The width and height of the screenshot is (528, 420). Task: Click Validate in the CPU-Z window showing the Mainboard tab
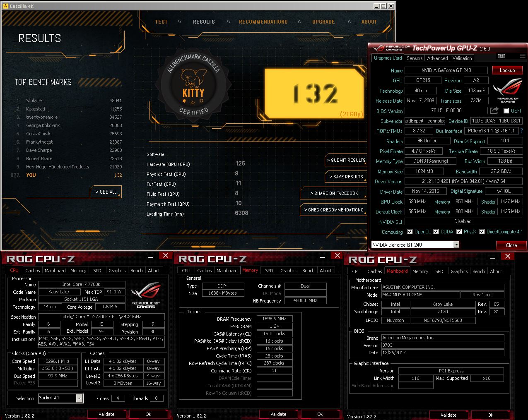pos(448,415)
